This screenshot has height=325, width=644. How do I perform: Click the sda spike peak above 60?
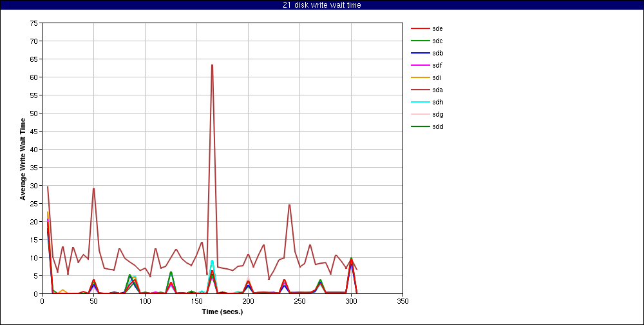[x=212, y=65]
